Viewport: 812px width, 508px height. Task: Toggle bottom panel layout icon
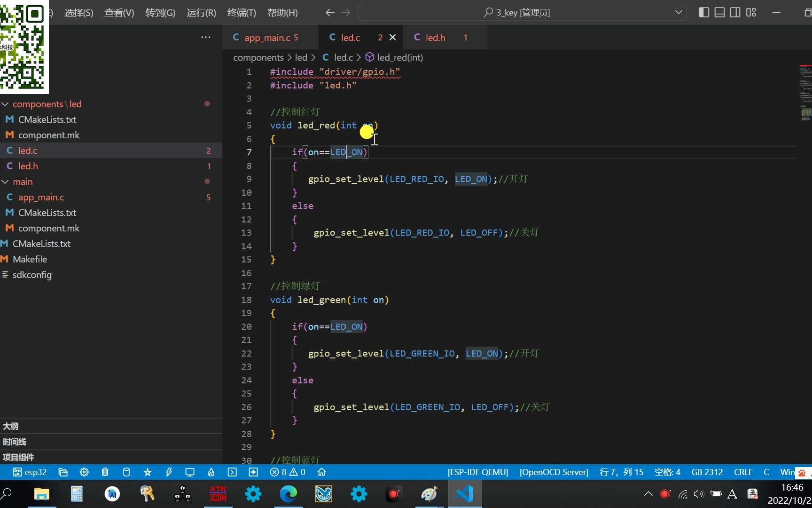point(719,13)
